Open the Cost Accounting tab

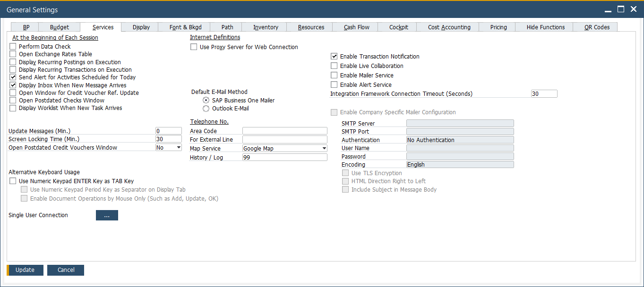(449, 27)
